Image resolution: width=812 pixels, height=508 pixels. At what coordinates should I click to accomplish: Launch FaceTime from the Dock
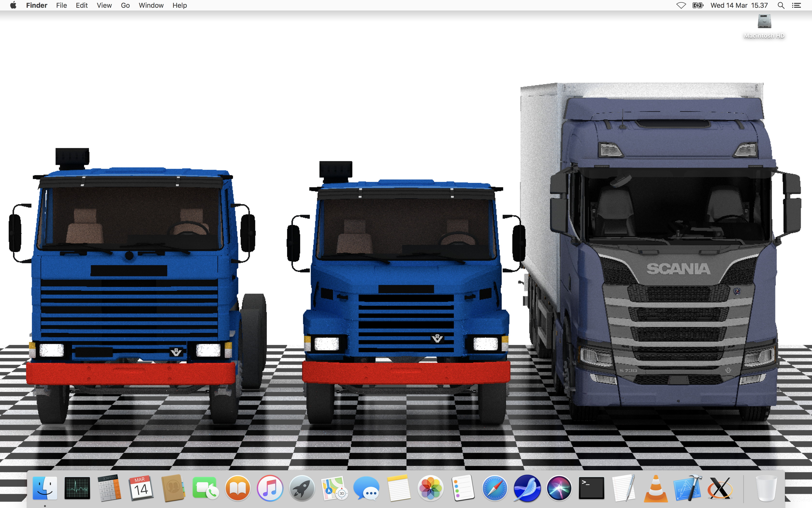[205, 488]
